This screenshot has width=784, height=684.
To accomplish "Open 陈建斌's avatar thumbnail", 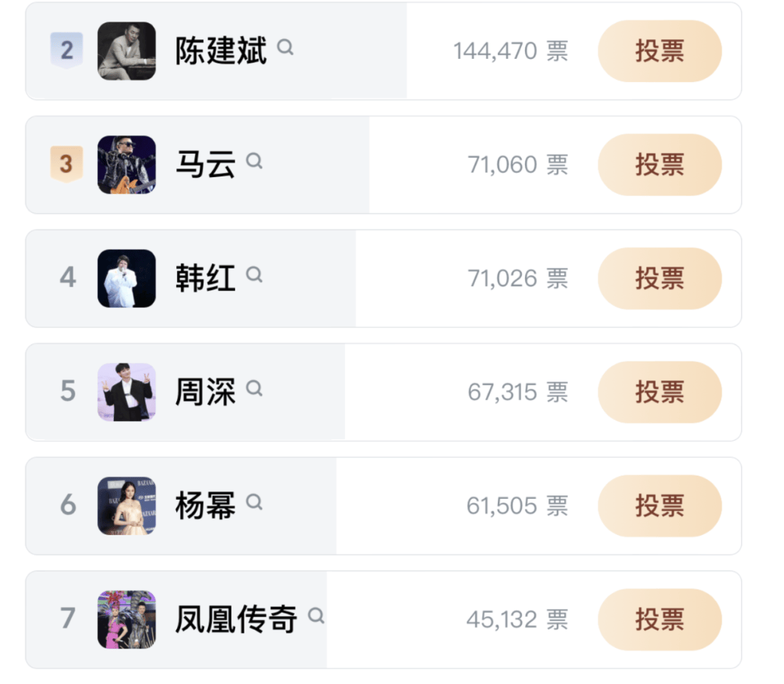I will pos(127,51).
